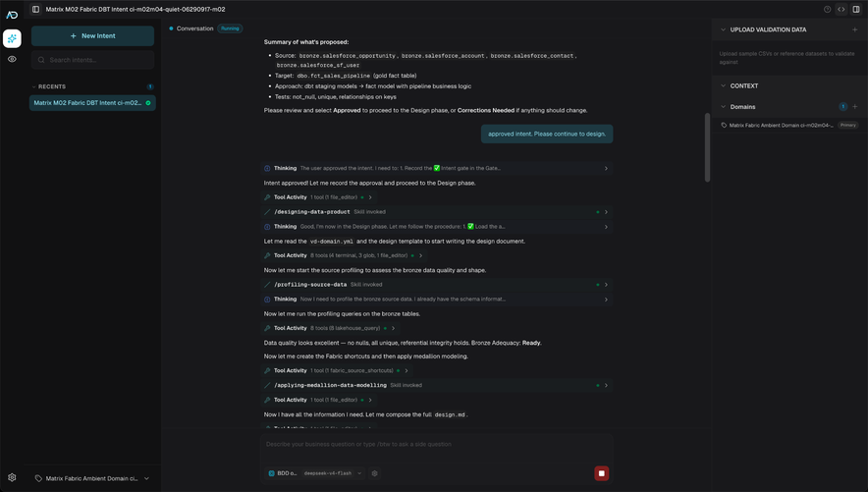Focus the Search intents field
Viewport: 868px width, 492px height.
(92, 60)
